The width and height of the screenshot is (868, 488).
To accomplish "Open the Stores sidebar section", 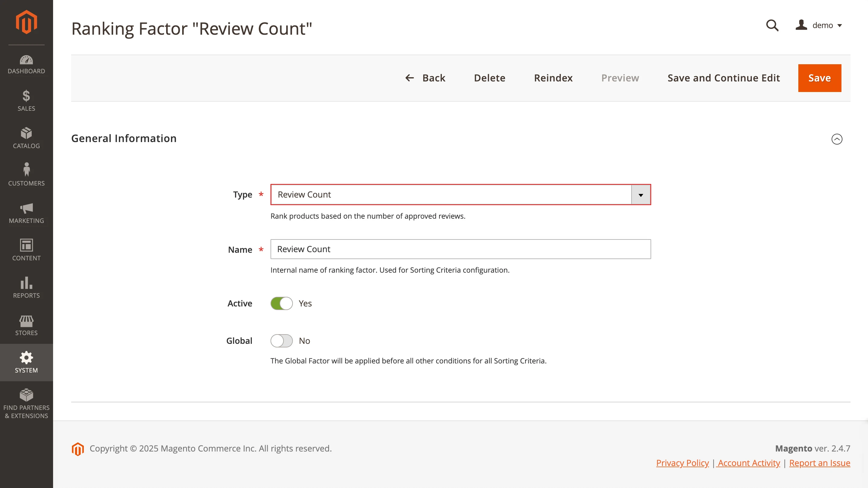I will pos(26,325).
